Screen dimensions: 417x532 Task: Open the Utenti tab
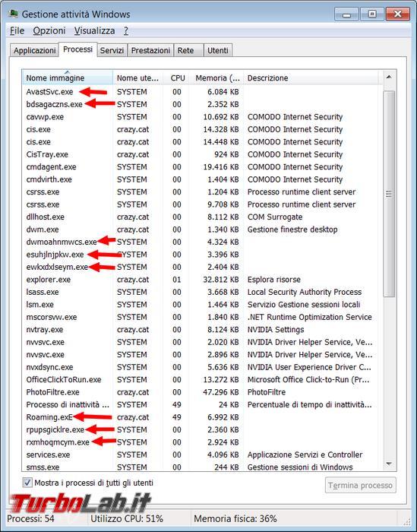tap(218, 51)
